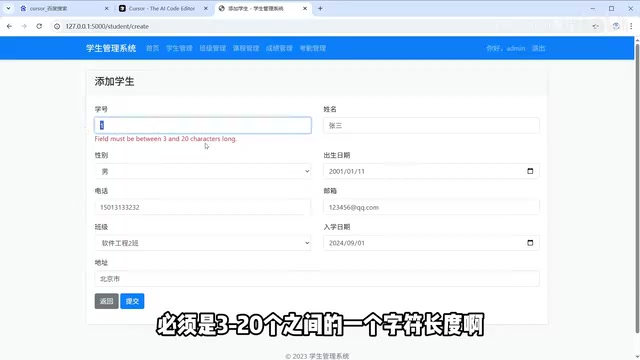Open a new browser tab
Screen dimensions: 640x360
[x=320, y=8]
